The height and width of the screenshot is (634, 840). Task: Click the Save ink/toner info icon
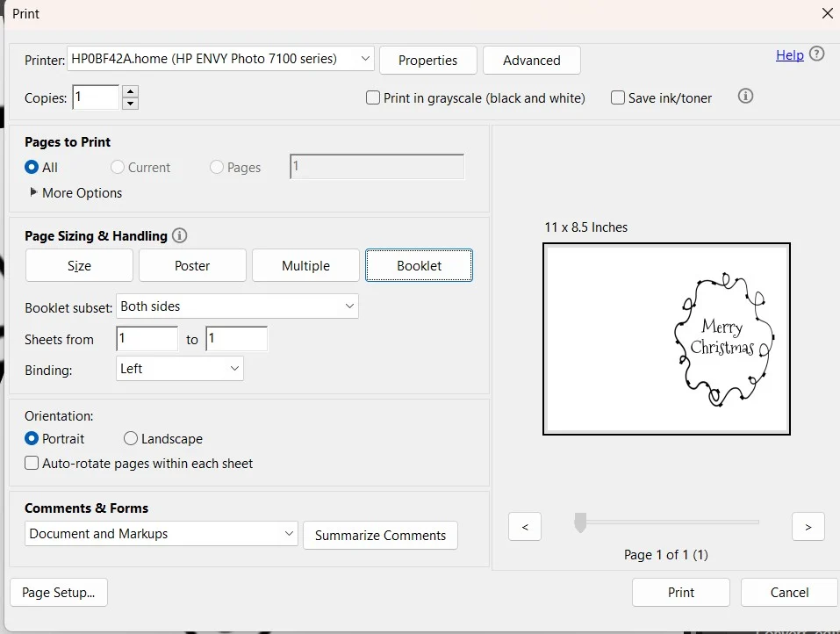[745, 96]
